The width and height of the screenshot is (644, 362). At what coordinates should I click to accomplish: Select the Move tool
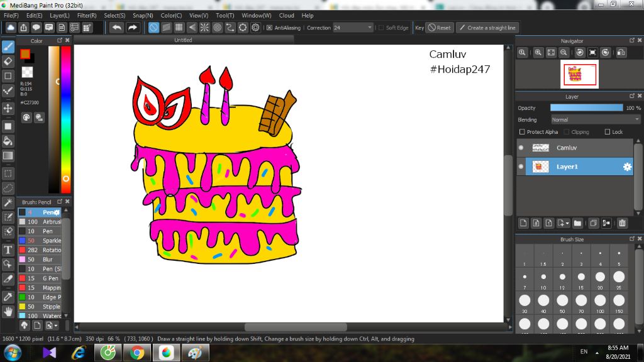click(8, 108)
